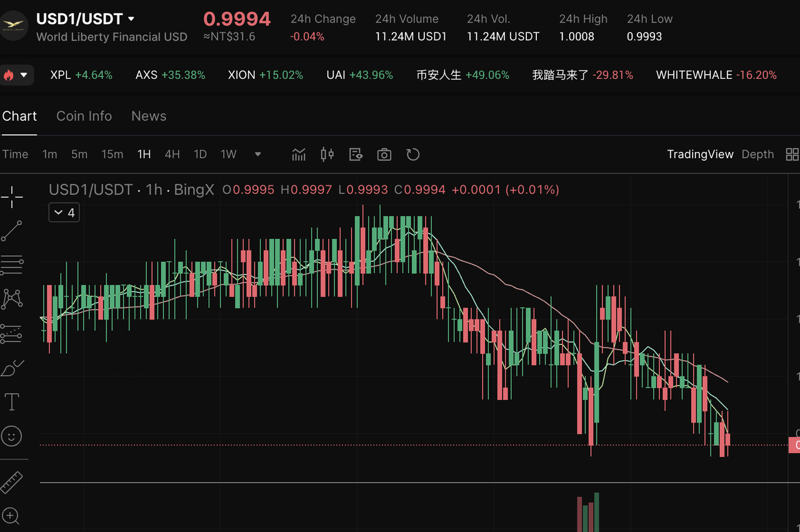Reset chart with the refresh icon

(412, 154)
